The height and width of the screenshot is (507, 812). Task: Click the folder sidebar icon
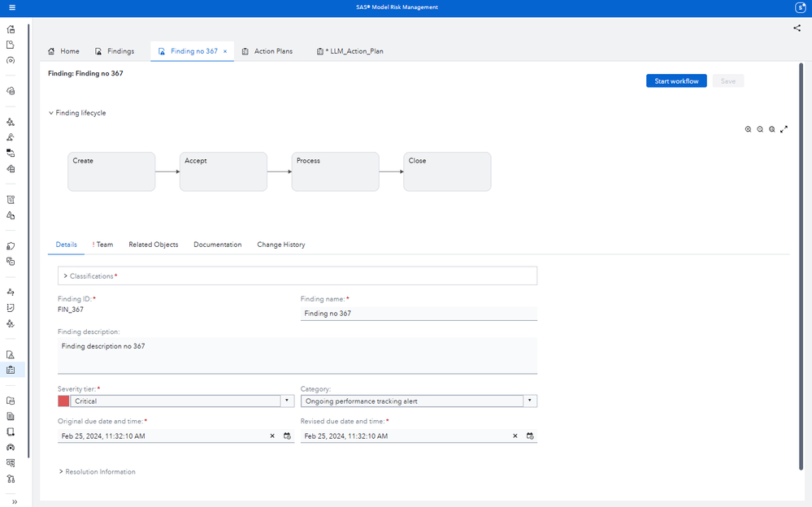(x=11, y=401)
